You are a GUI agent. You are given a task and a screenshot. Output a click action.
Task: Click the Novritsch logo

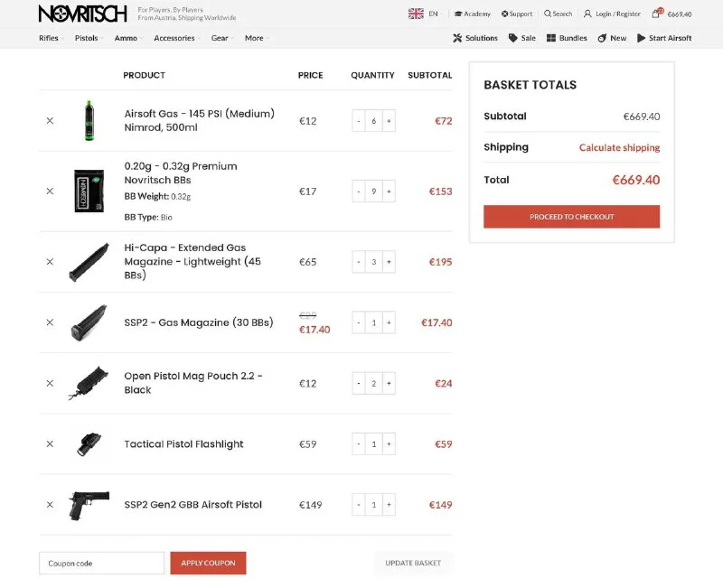pos(83,14)
